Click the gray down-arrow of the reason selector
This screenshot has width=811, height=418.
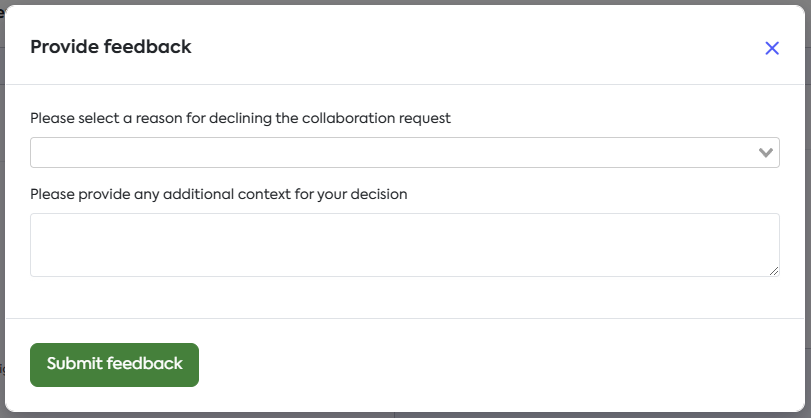(x=766, y=153)
